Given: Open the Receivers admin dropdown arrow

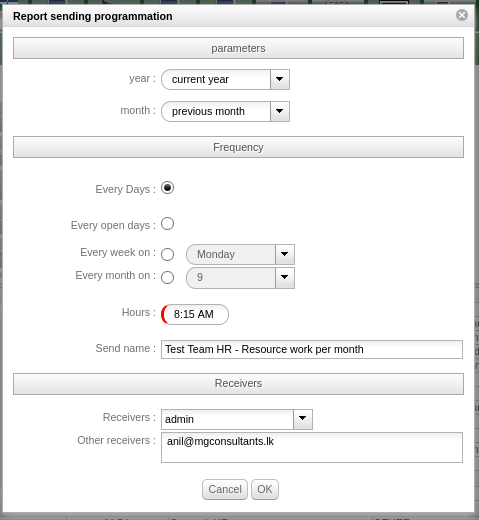Looking at the screenshot, I should point(303,419).
